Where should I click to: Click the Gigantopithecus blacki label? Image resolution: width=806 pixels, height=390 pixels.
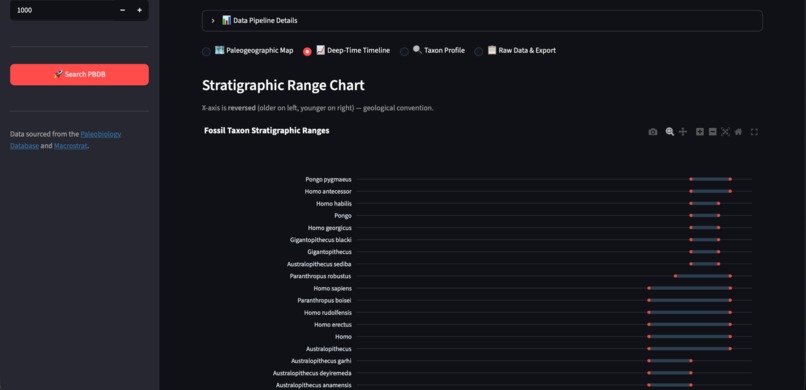point(321,240)
